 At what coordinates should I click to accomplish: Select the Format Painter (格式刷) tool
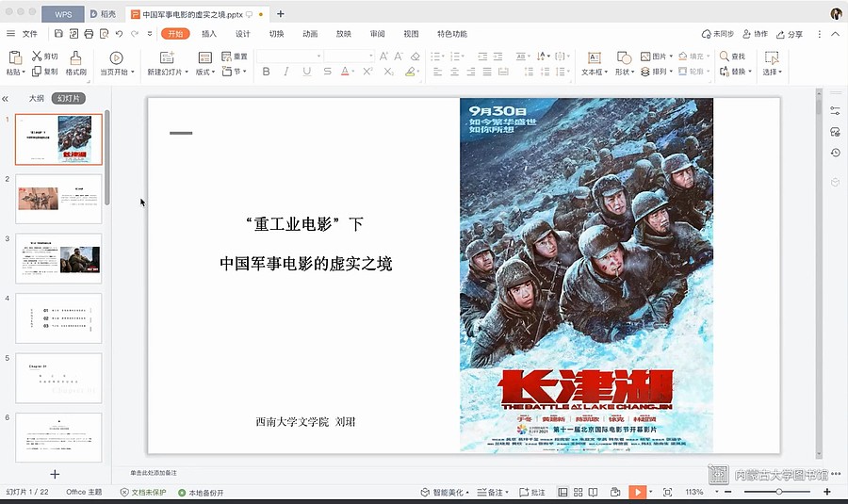pyautogui.click(x=75, y=63)
